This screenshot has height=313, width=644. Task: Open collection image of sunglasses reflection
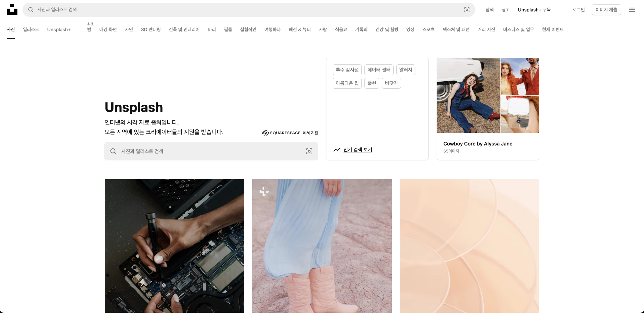pos(520,114)
